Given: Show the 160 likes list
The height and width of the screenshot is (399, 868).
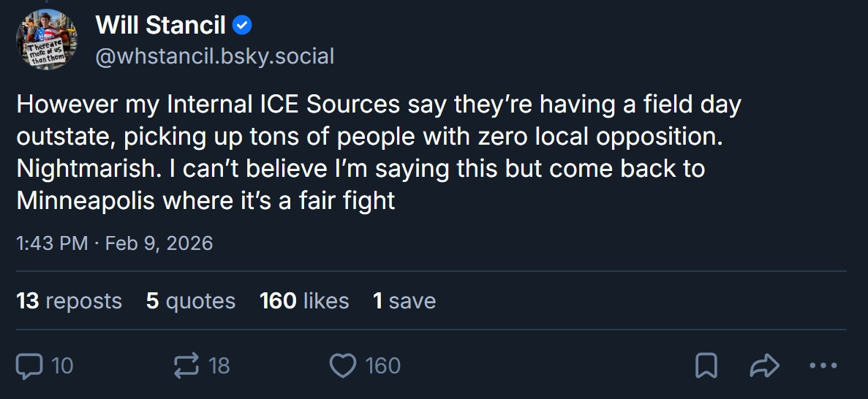Looking at the screenshot, I should click(304, 301).
